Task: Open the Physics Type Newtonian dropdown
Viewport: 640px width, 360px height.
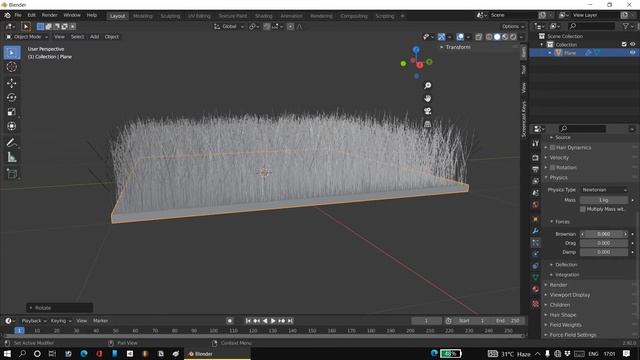Action: [604, 190]
